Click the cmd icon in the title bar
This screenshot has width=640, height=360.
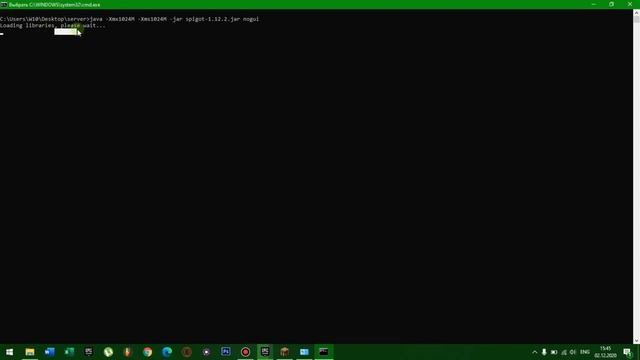4,4
